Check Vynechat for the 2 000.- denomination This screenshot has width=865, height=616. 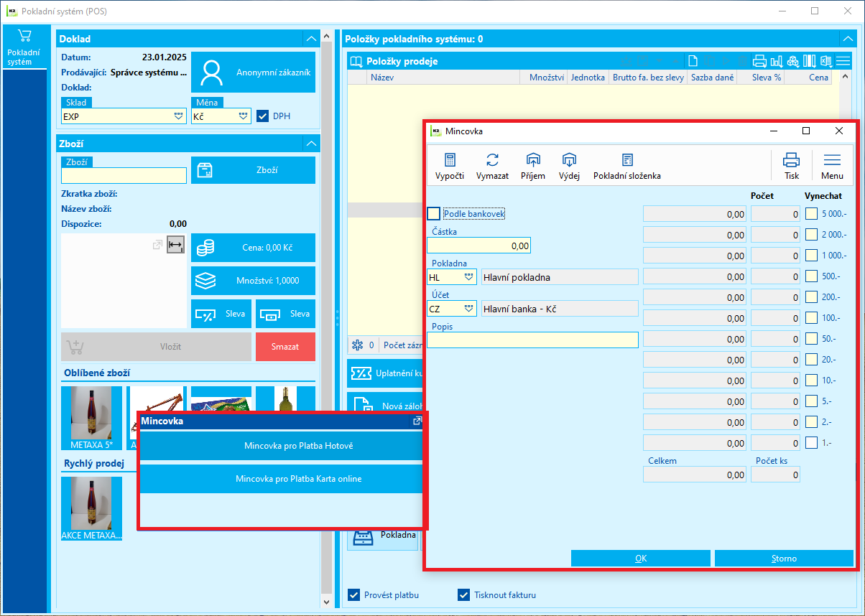tap(811, 234)
